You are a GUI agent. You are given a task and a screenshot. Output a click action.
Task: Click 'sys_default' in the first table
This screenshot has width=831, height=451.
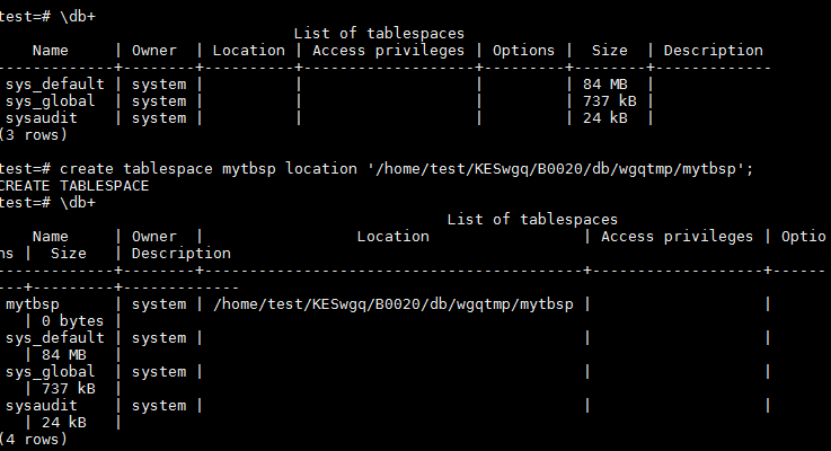(x=55, y=84)
